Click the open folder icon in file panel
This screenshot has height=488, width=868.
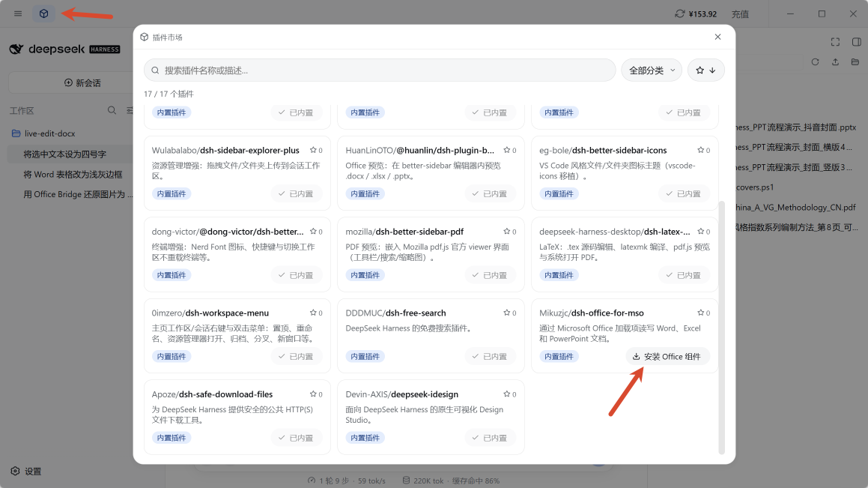855,62
